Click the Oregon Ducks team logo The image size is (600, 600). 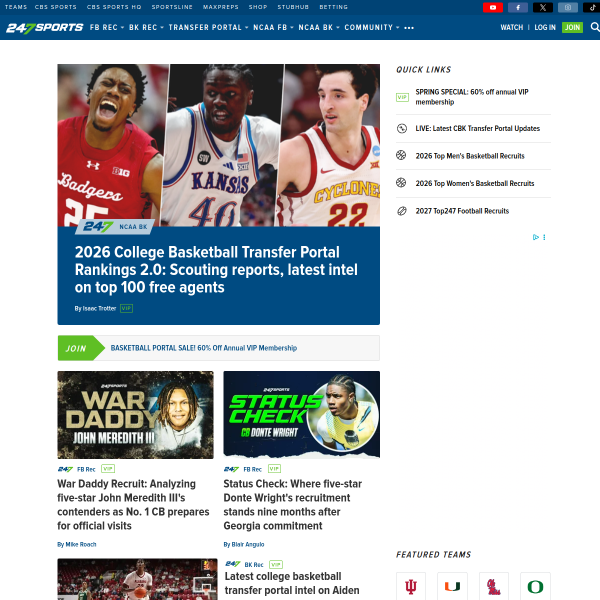pos(535,586)
